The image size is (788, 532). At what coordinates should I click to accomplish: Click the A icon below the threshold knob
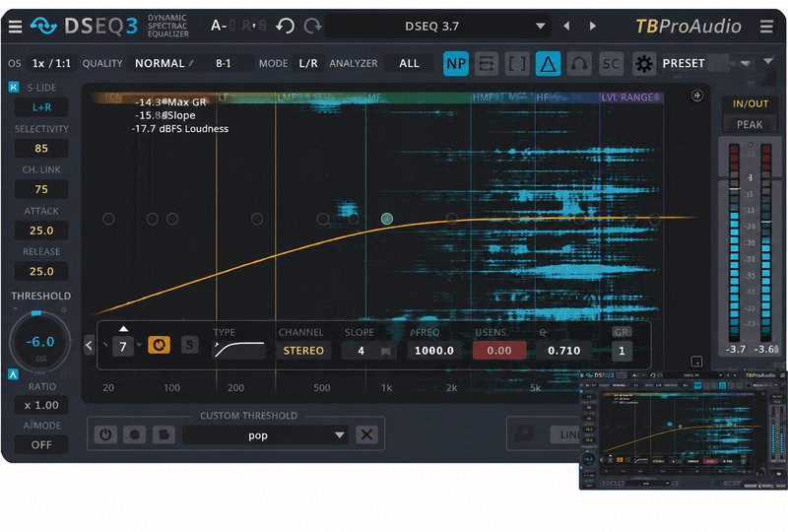pos(14,374)
